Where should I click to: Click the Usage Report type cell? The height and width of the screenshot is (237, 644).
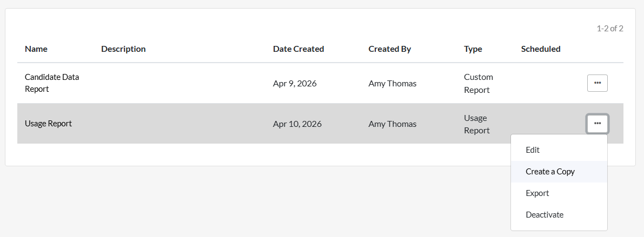477,124
